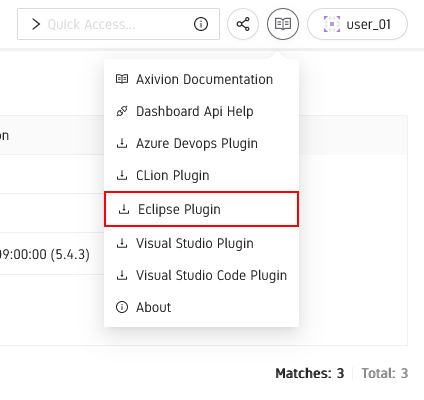Select the Eclipse Plugin entry
Screen dimensions: 424x400
pos(201,209)
